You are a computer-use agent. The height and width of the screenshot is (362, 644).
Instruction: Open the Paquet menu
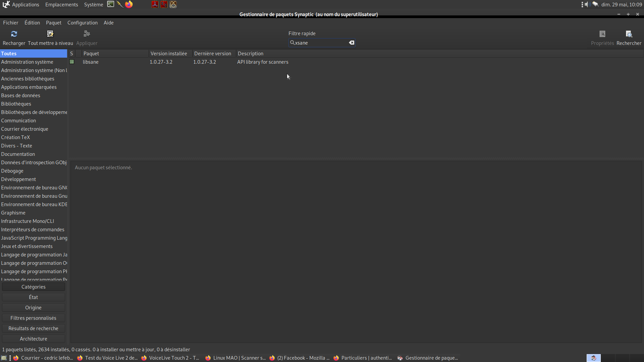[x=54, y=23]
